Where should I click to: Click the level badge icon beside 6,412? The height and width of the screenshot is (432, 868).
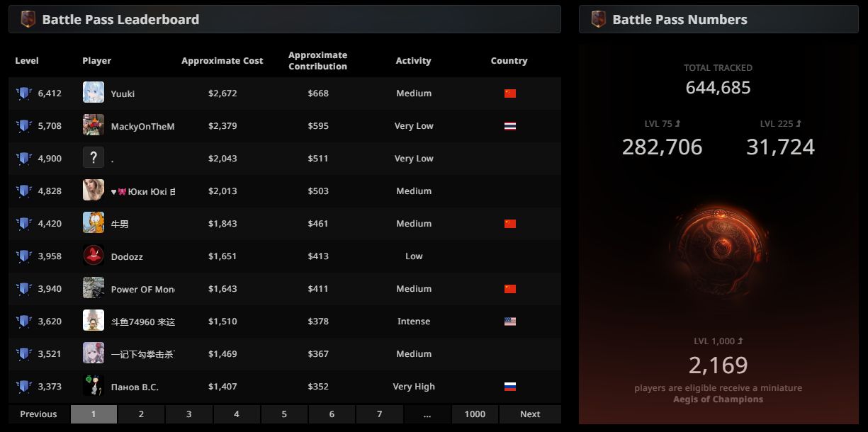24,93
